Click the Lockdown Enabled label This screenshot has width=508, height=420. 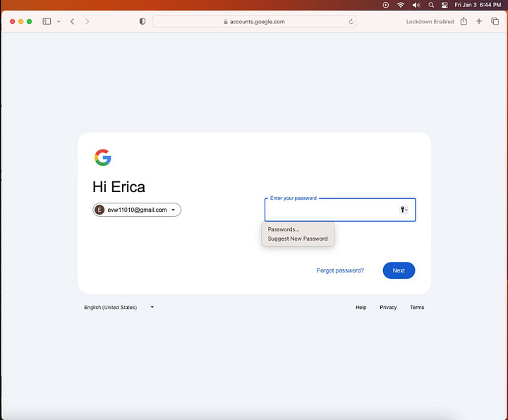point(430,22)
